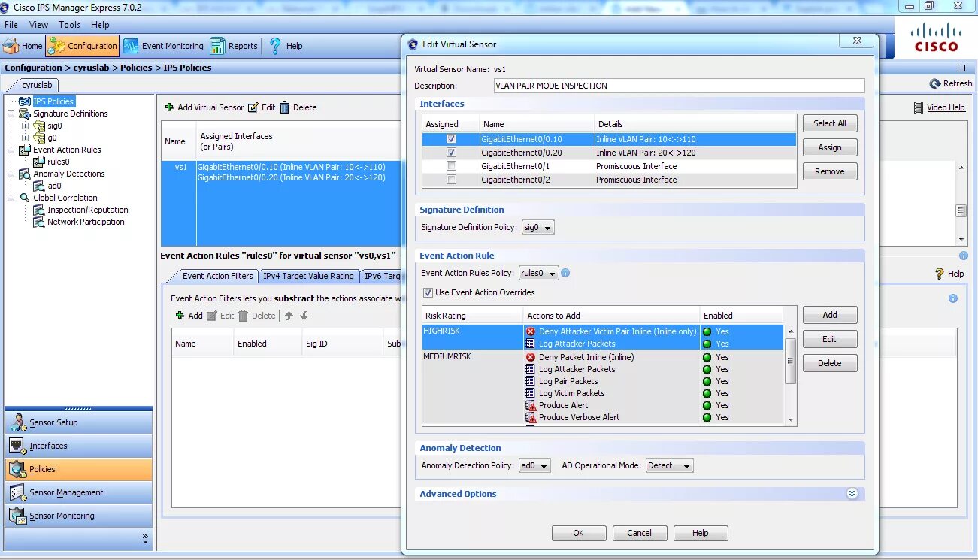
Task: Click Cancel in Edit Virtual Sensor dialog
Action: [640, 533]
